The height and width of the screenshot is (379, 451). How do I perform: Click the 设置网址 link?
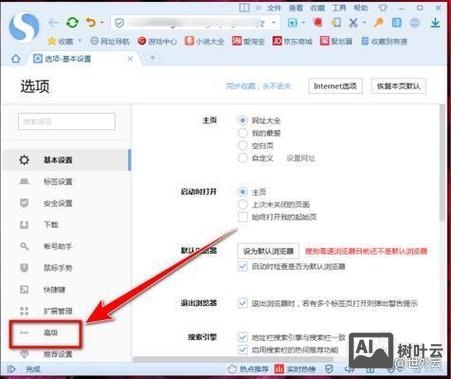(301, 158)
